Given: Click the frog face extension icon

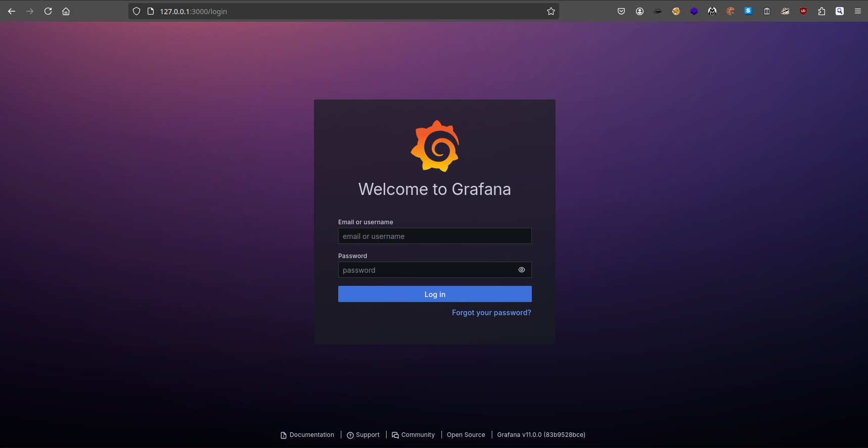Looking at the screenshot, I should (785, 11).
